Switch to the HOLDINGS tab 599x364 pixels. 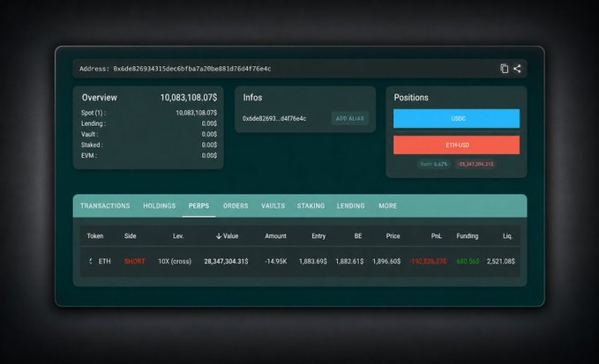click(x=160, y=205)
